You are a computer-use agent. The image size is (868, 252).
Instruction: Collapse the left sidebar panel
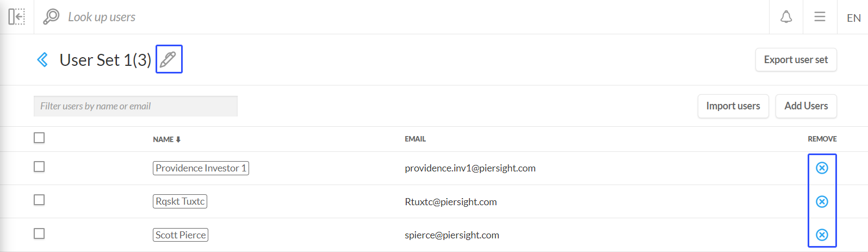(x=17, y=17)
